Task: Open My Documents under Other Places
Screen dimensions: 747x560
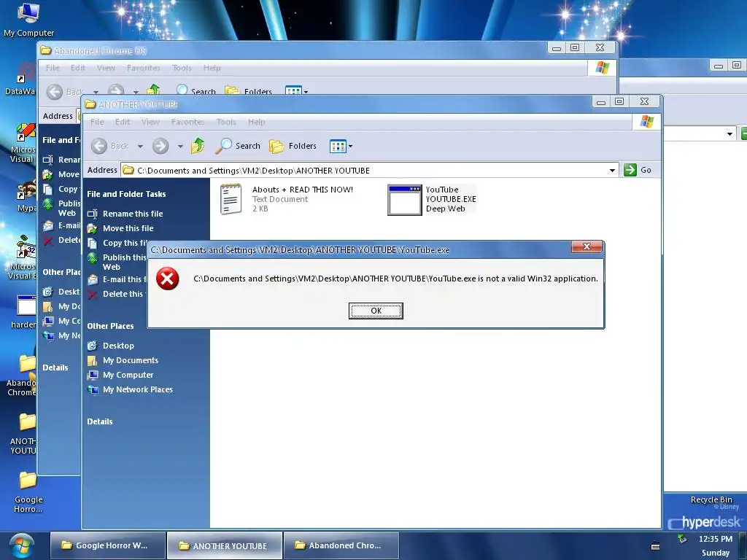Action: 131,360
